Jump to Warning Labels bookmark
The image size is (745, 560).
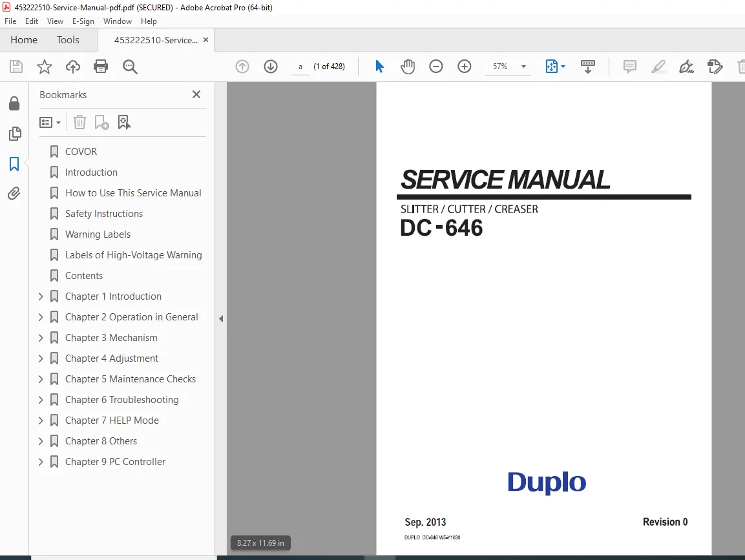coord(98,234)
